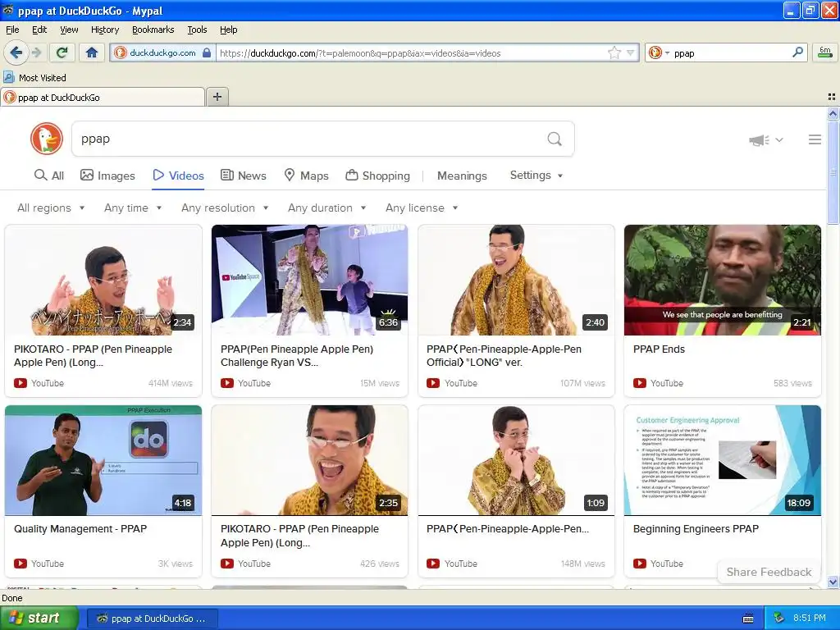Bookmark this page with the star icon
The width and height of the screenshot is (840, 630).
[x=614, y=52]
